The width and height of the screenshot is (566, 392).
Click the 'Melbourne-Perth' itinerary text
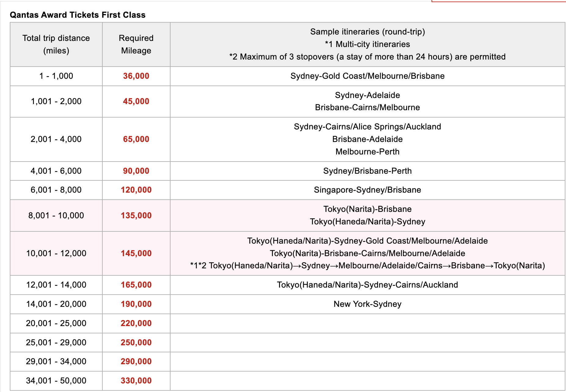(x=368, y=152)
